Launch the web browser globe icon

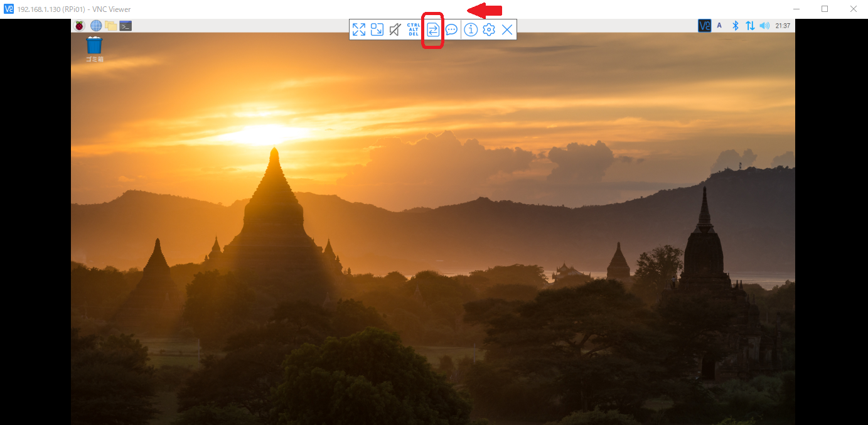point(96,26)
